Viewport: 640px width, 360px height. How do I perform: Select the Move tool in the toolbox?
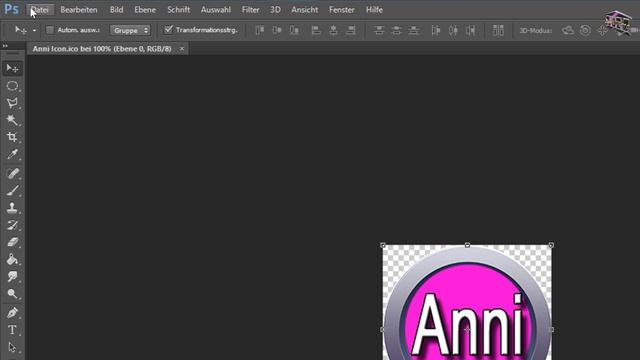tap(12, 68)
